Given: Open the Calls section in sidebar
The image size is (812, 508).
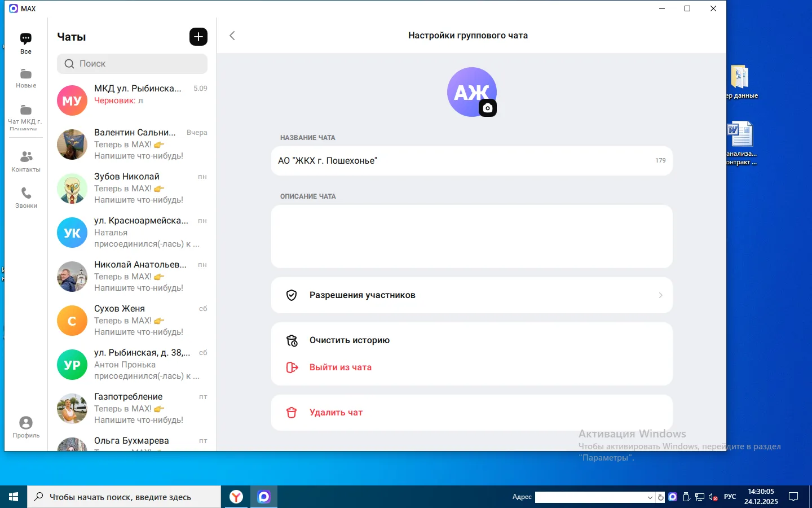Looking at the screenshot, I should 26,198.
